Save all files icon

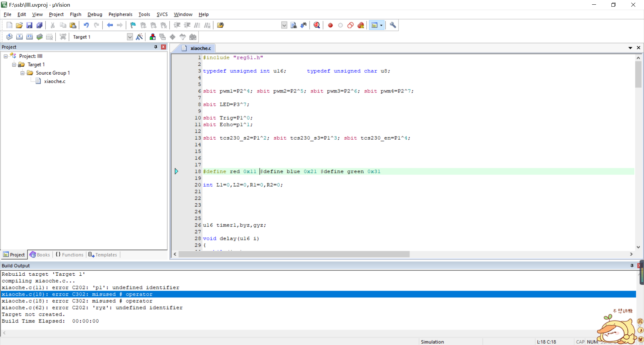coord(40,25)
